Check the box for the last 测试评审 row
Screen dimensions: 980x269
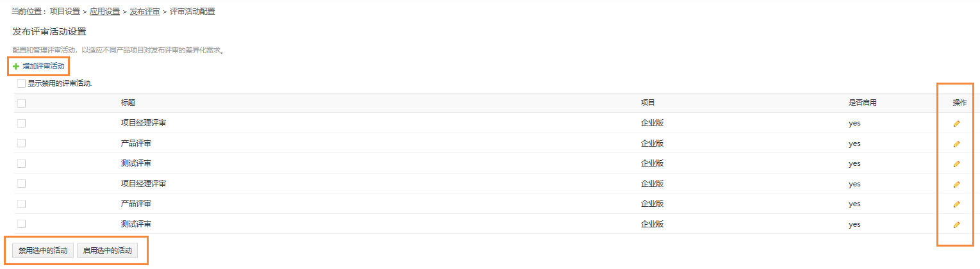(22, 224)
